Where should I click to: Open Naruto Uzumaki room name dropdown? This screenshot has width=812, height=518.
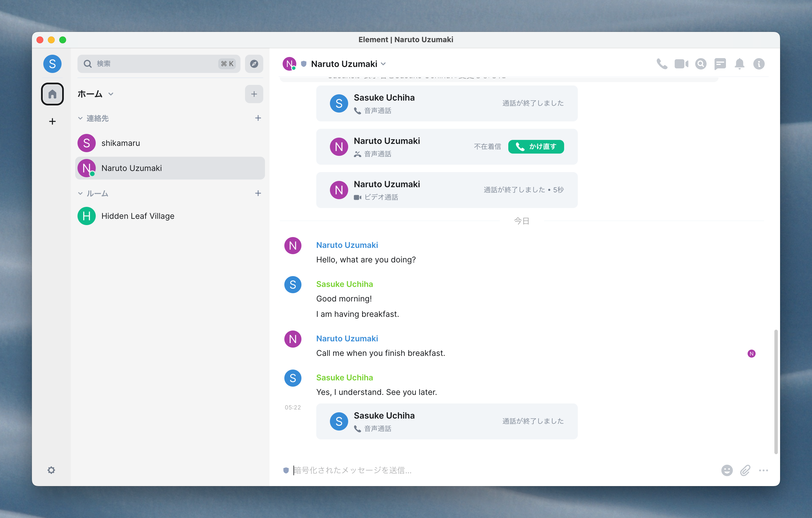pos(383,64)
